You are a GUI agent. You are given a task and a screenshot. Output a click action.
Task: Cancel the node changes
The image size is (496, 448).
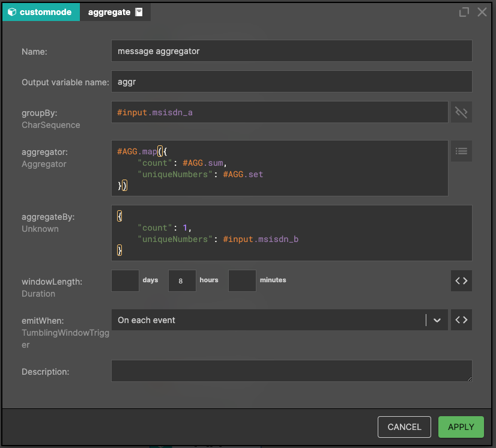click(x=404, y=427)
